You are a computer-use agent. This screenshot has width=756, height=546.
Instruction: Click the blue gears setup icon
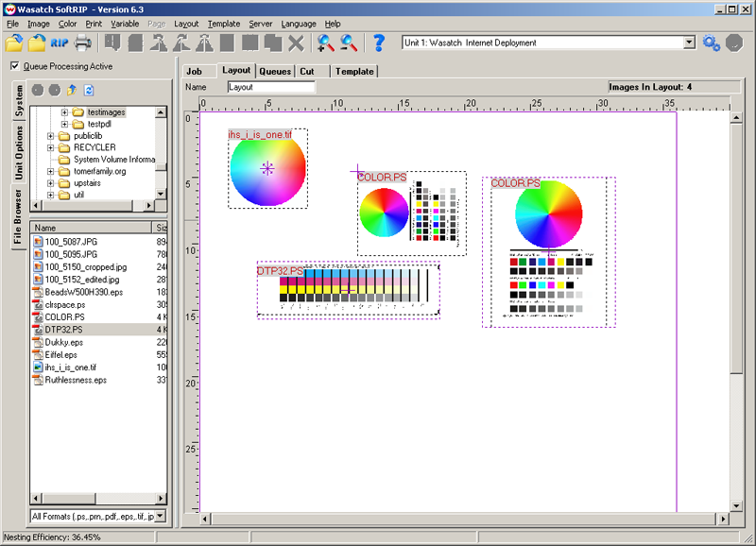pos(712,43)
